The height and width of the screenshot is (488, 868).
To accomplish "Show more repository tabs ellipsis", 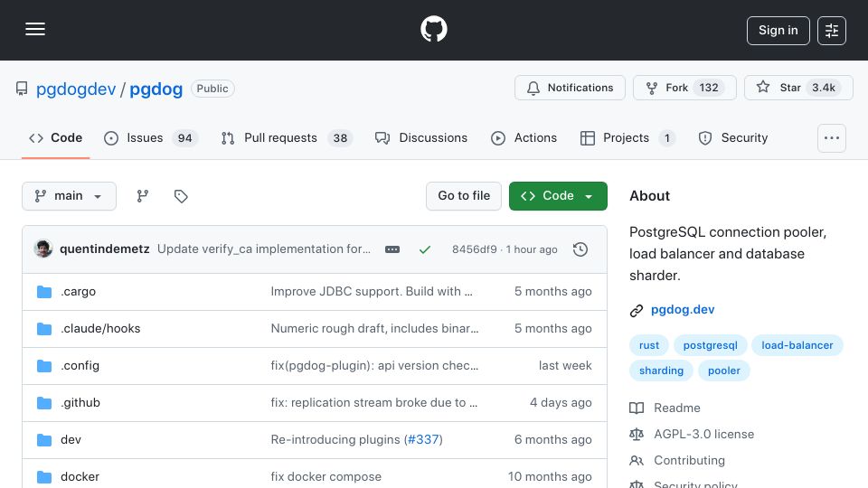I will tap(832, 138).
